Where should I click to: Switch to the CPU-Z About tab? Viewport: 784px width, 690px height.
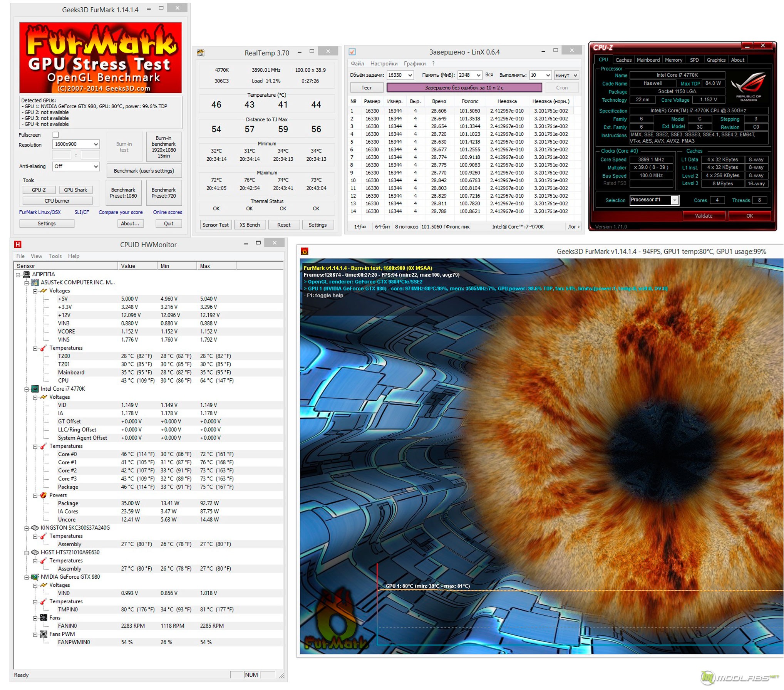tap(737, 60)
